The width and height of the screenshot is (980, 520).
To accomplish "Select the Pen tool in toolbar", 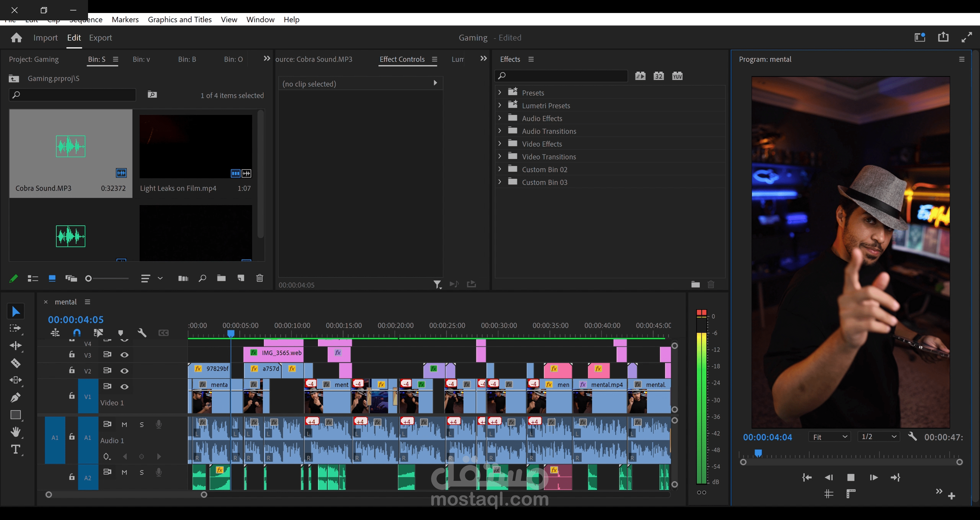I will pos(16,398).
